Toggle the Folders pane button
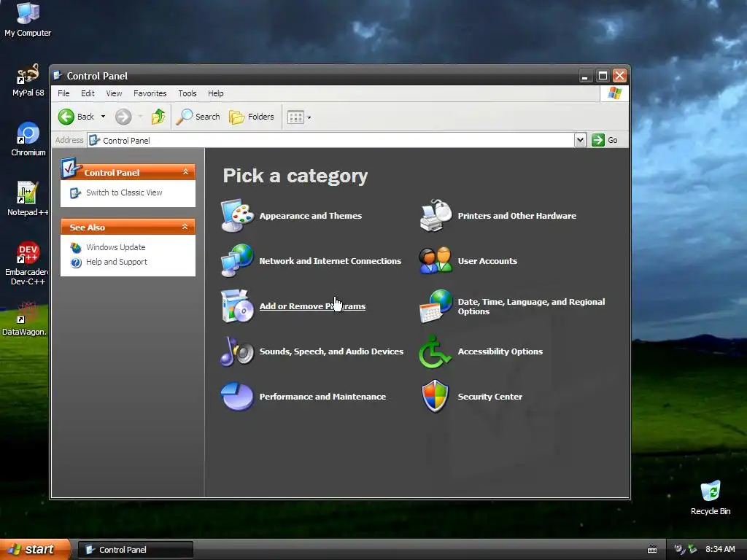This screenshot has width=747, height=560. tap(252, 117)
